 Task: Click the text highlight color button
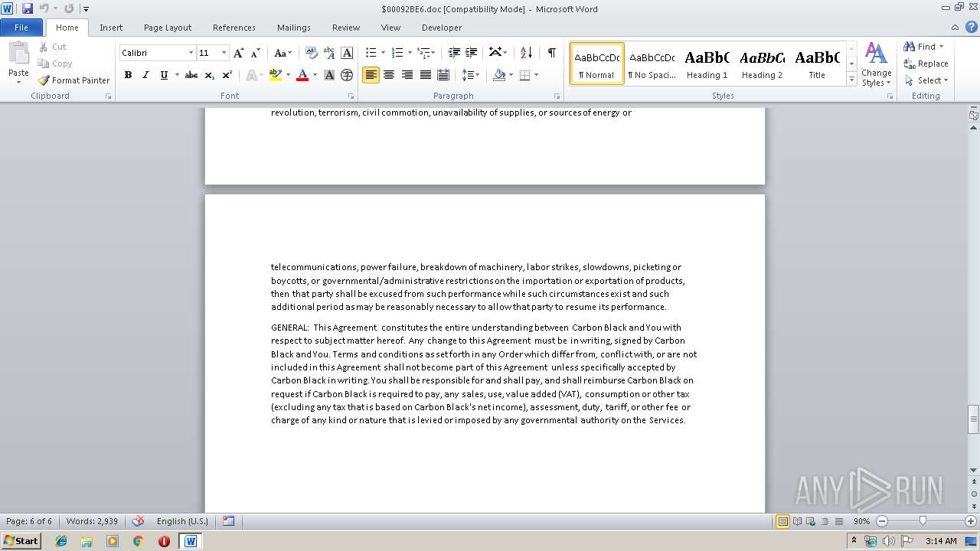(275, 75)
